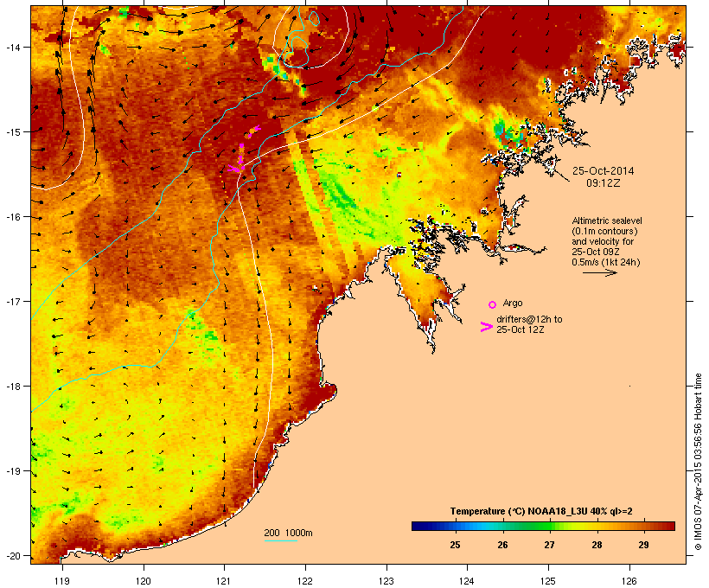
Task: Click longitude label 120
Action: coord(144,581)
